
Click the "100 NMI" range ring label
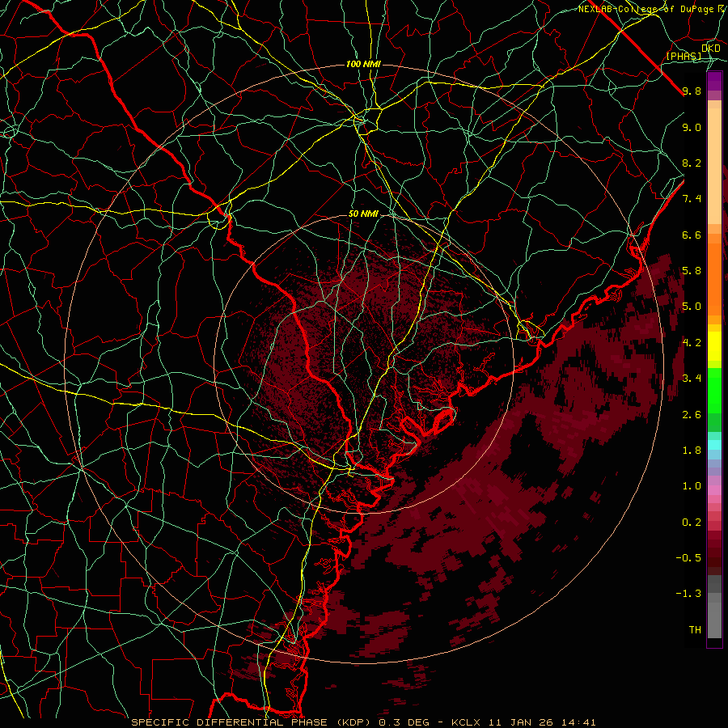click(x=363, y=64)
